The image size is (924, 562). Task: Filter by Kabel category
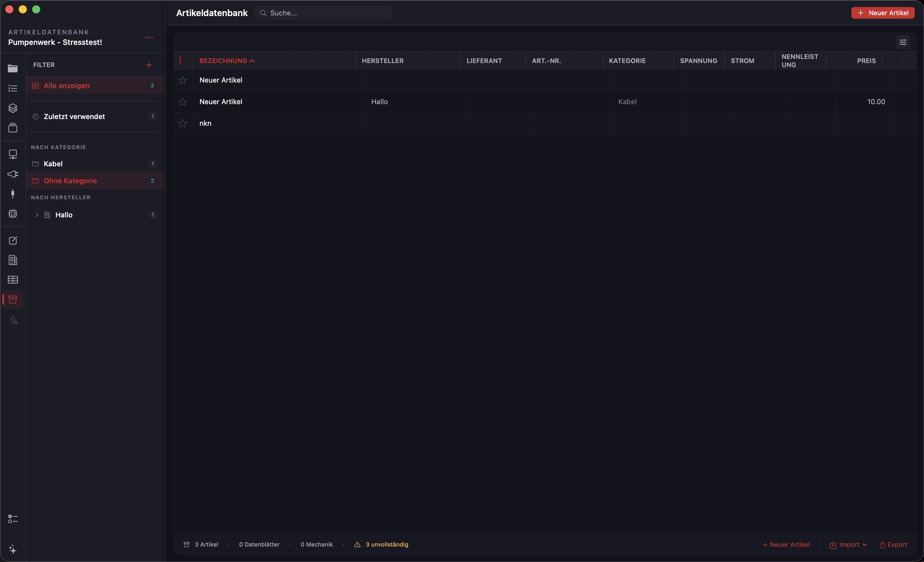click(x=94, y=164)
